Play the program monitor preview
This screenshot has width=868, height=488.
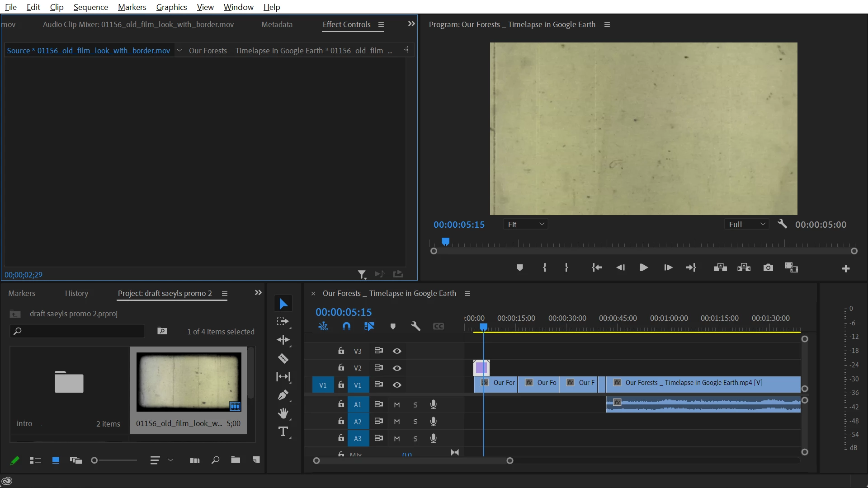644,268
